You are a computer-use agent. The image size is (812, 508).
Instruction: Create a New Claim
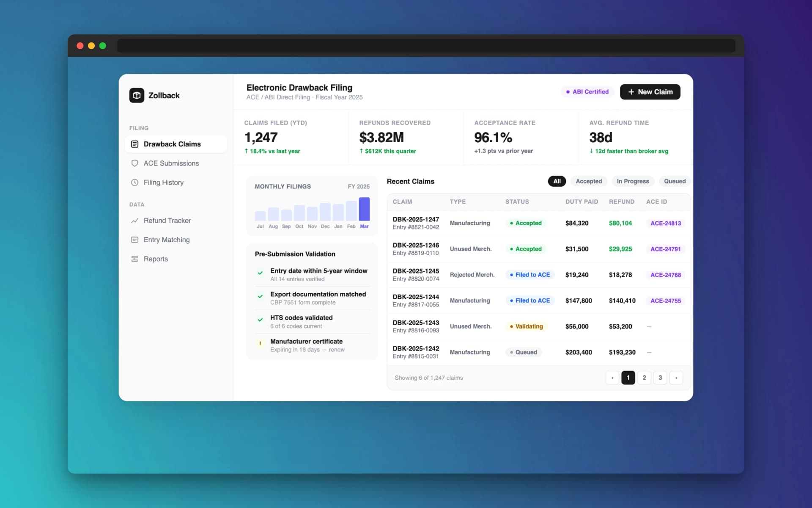[x=650, y=92]
